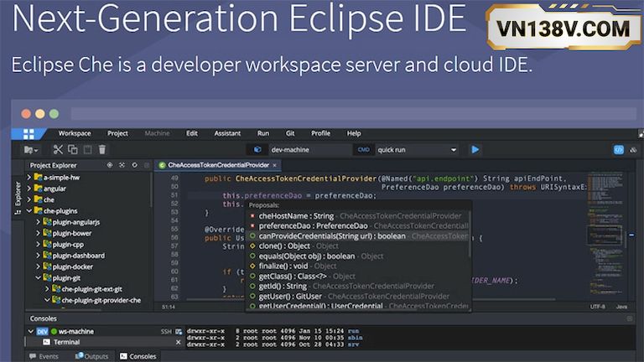Click the proposals list scrollbar
The height and width of the screenshot is (362, 644).
[x=470, y=235]
